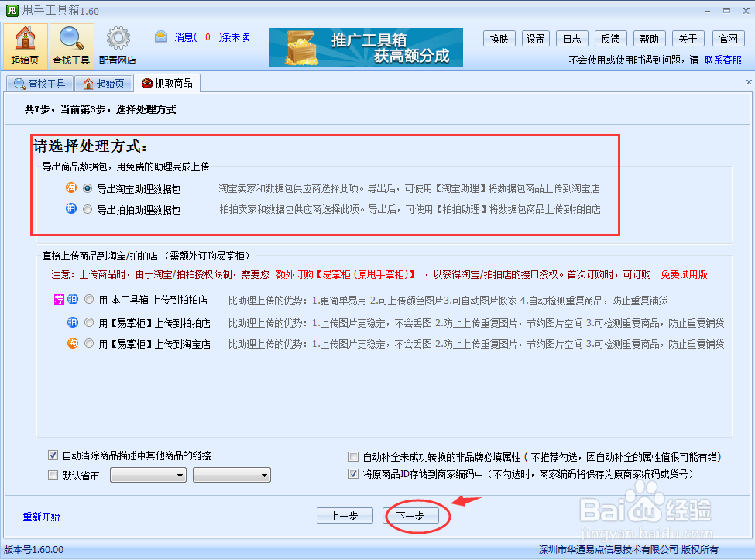Image resolution: width=755 pixels, height=560 pixels.
Task: Select the 查找工具 magnifier tool
Action: [x=70, y=45]
